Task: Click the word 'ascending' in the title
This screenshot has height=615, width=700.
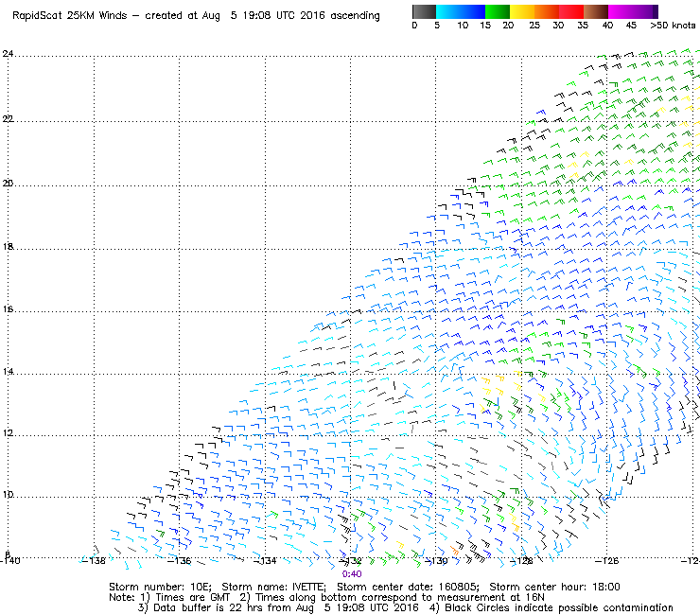Action: pyautogui.click(x=355, y=16)
